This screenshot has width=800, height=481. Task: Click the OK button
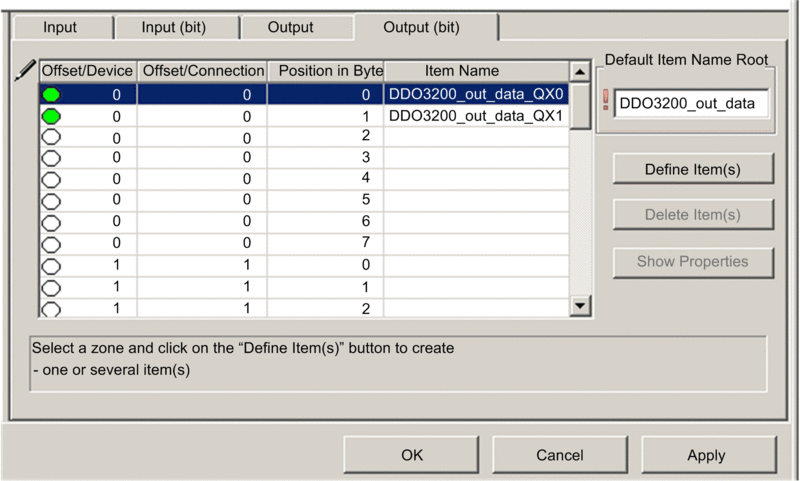(412, 455)
